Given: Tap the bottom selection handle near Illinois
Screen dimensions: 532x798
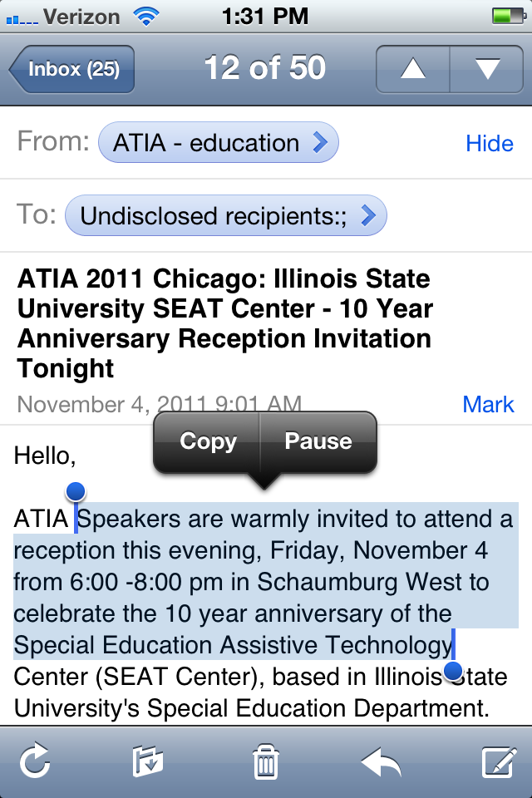Looking at the screenshot, I should coord(454,670).
